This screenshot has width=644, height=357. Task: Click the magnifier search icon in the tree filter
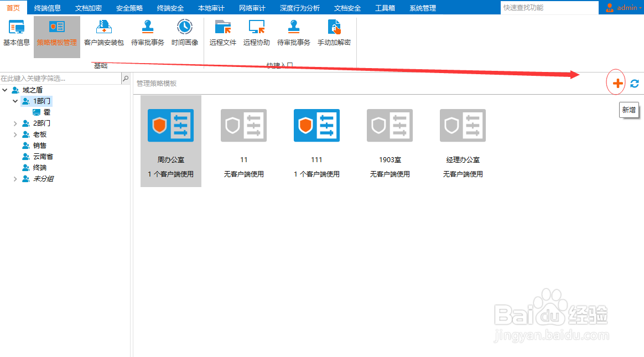coord(126,79)
